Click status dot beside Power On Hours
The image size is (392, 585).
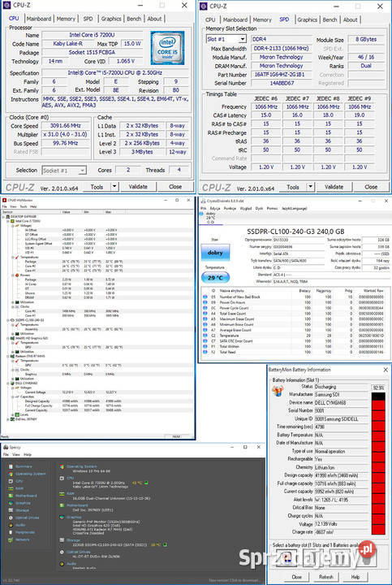click(x=205, y=302)
